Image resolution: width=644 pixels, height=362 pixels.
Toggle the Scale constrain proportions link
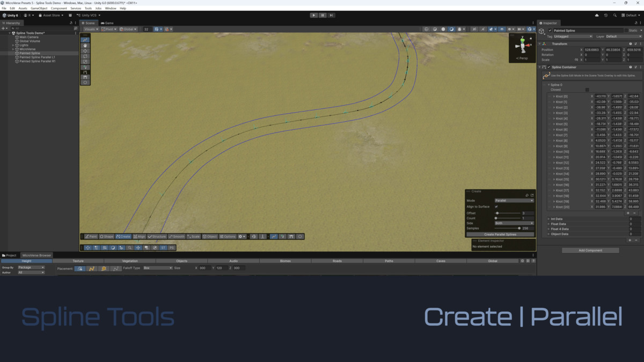pos(576,60)
